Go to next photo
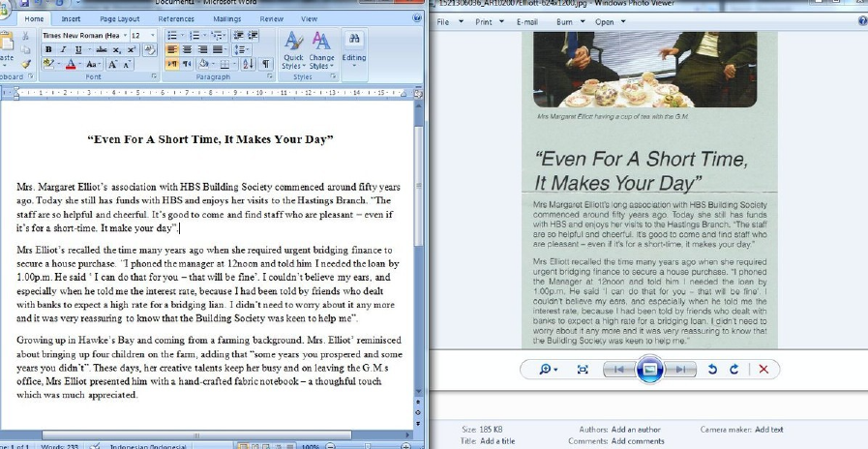 click(x=679, y=370)
